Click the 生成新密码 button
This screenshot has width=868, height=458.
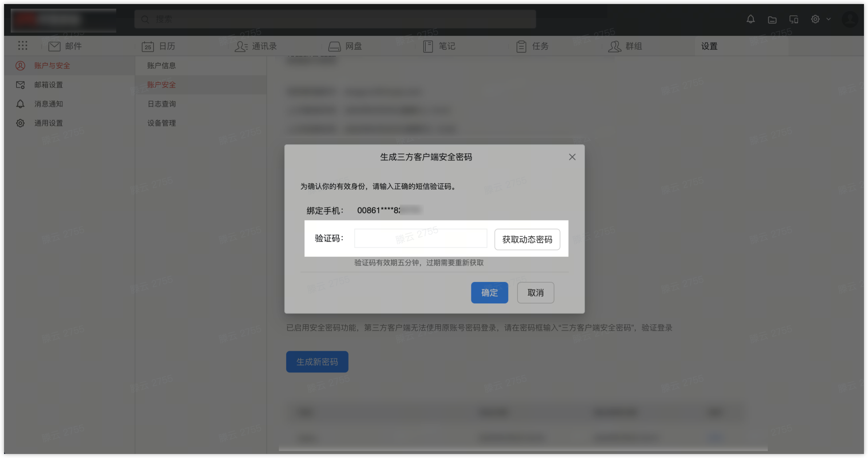[x=317, y=362]
